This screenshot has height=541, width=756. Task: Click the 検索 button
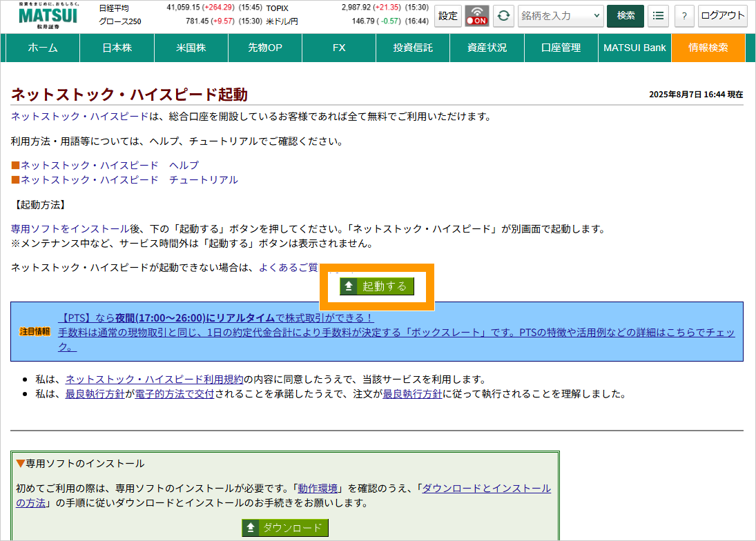[626, 15]
